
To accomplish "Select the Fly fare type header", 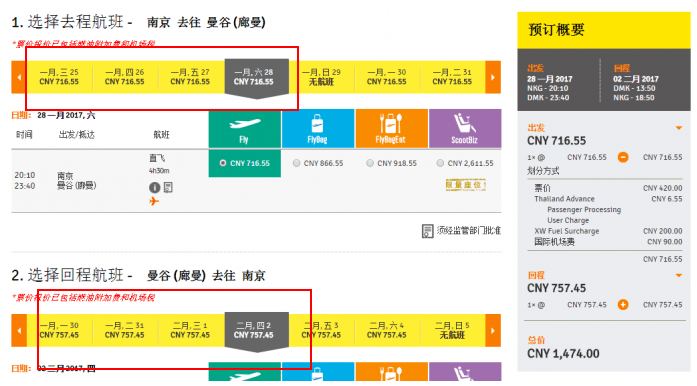I will (x=244, y=129).
